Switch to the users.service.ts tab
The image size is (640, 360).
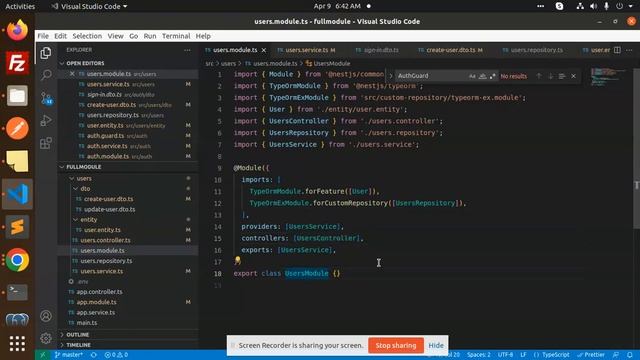307,50
